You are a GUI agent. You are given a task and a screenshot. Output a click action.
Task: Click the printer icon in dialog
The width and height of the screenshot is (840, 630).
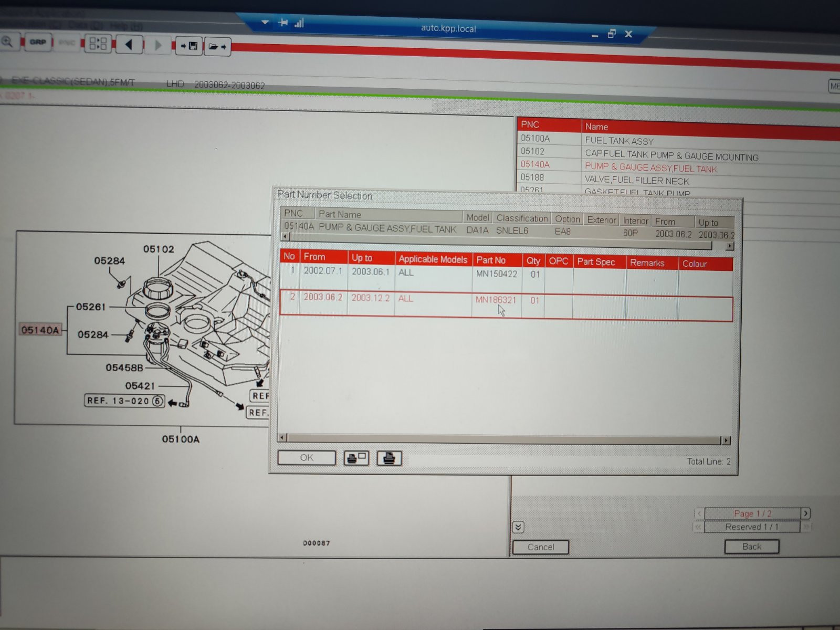pyautogui.click(x=389, y=458)
